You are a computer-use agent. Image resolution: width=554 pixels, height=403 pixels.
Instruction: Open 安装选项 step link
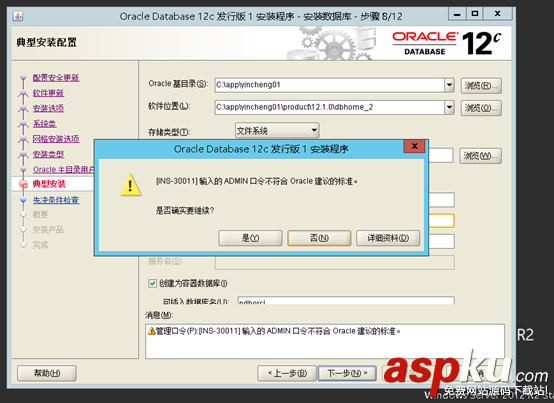[48, 108]
